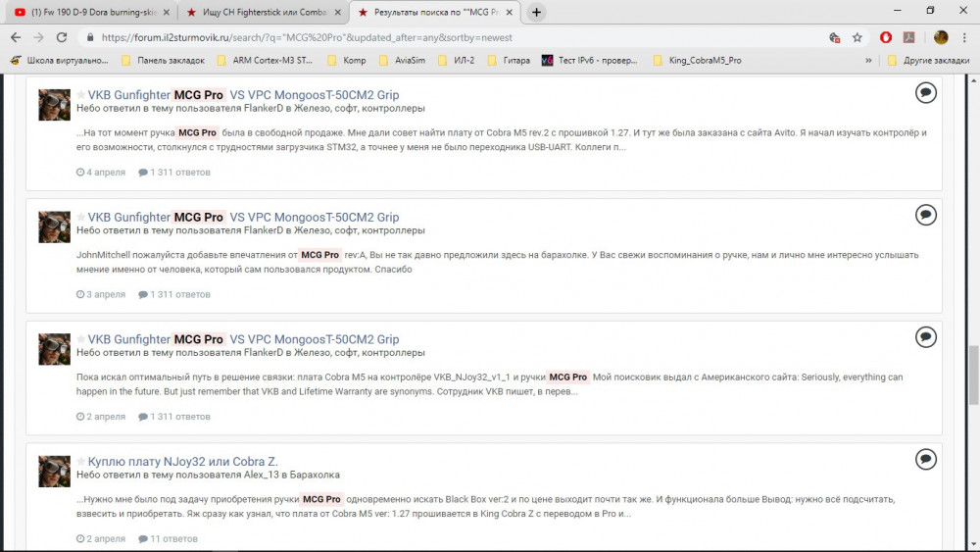This screenshot has width=980, height=552.
Task: Go back using browser back arrow
Action: point(16,37)
